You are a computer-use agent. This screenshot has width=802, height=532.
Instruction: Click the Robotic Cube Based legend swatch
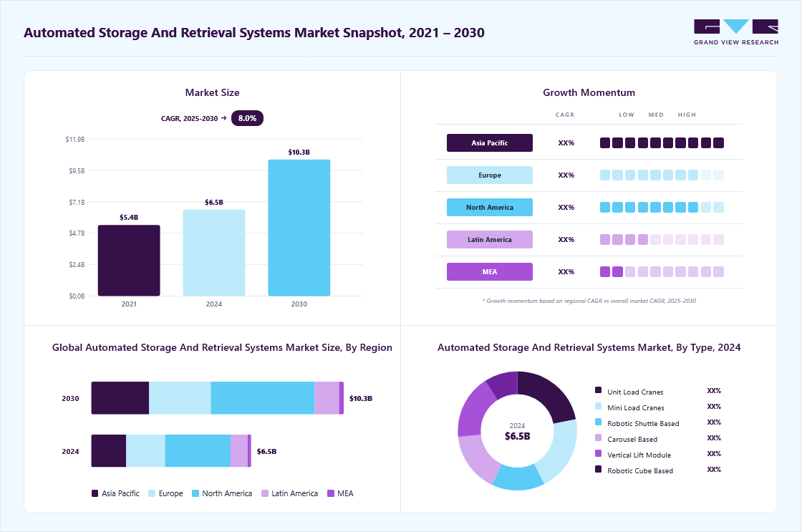point(599,469)
